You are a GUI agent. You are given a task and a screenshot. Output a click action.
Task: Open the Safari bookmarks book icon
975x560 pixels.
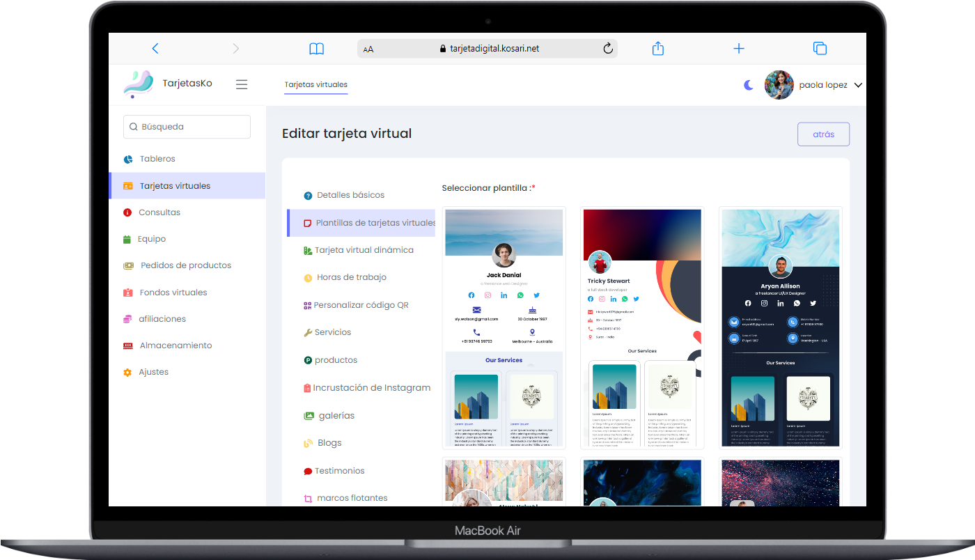[317, 49]
